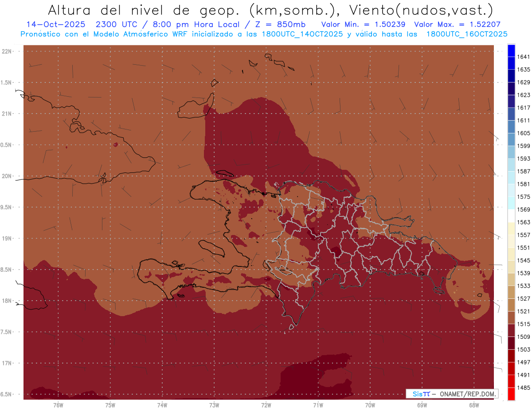The height and width of the screenshot is (411, 532).
Task: Click legend value 1617
Action: click(x=524, y=108)
